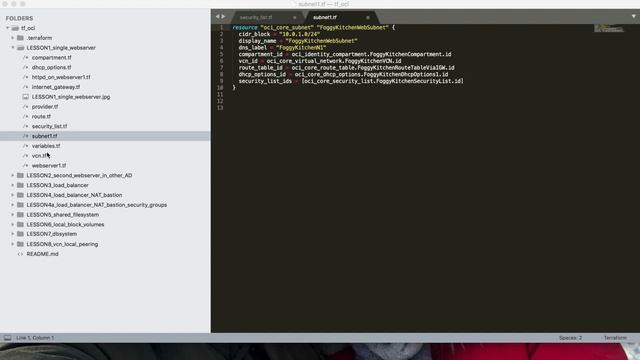The width and height of the screenshot is (640, 360).
Task: Click the vcn_id code line
Action: (x=320, y=61)
